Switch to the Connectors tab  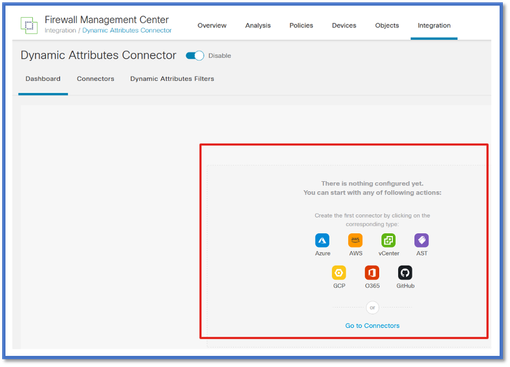click(x=95, y=79)
